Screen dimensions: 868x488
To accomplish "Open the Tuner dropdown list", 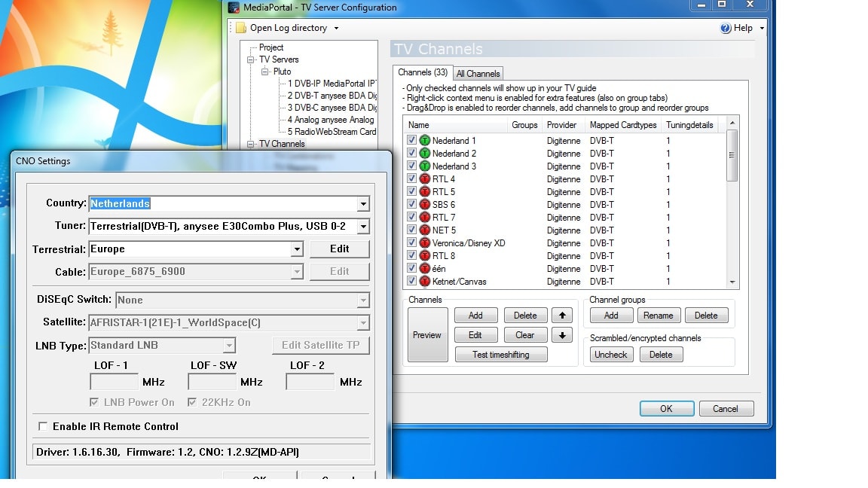I will (362, 226).
